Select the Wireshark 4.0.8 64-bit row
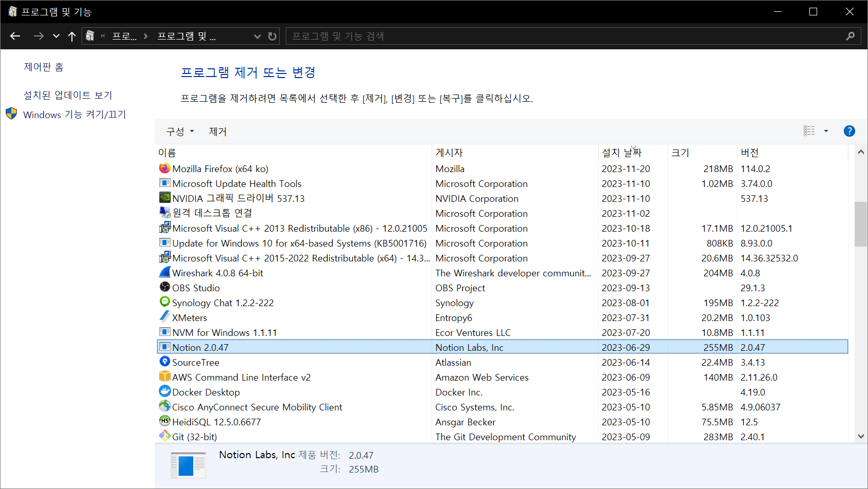The image size is (868, 489). (x=503, y=273)
